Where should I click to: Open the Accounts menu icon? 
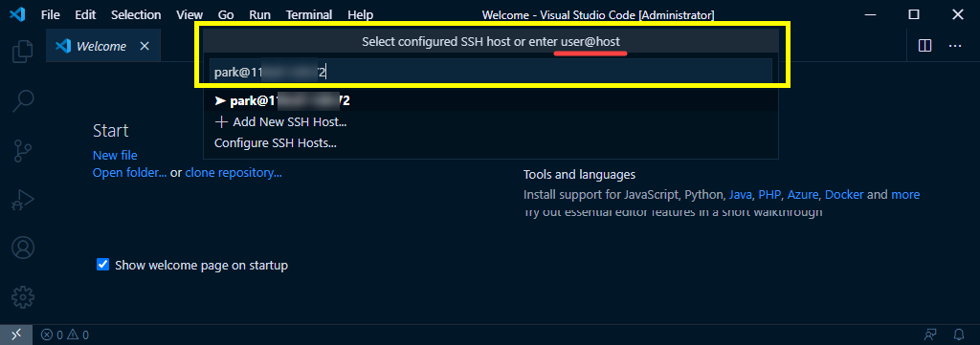pyautogui.click(x=23, y=248)
